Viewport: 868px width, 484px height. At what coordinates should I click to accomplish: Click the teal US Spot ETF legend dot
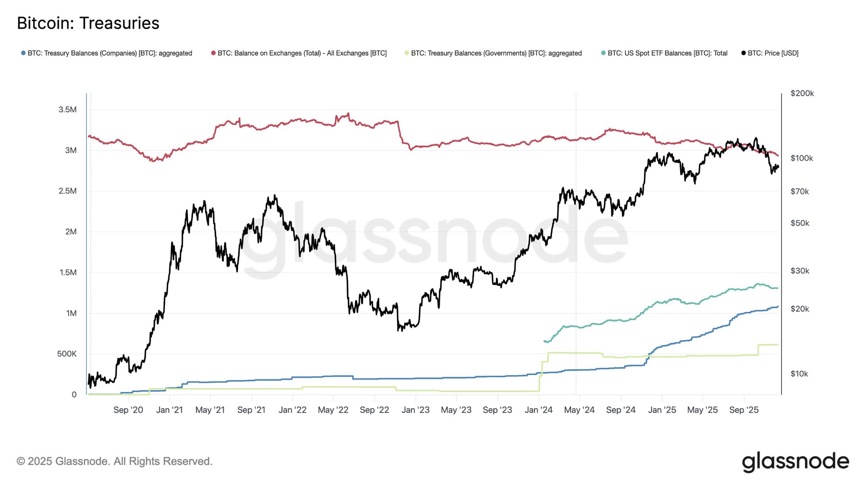click(603, 53)
